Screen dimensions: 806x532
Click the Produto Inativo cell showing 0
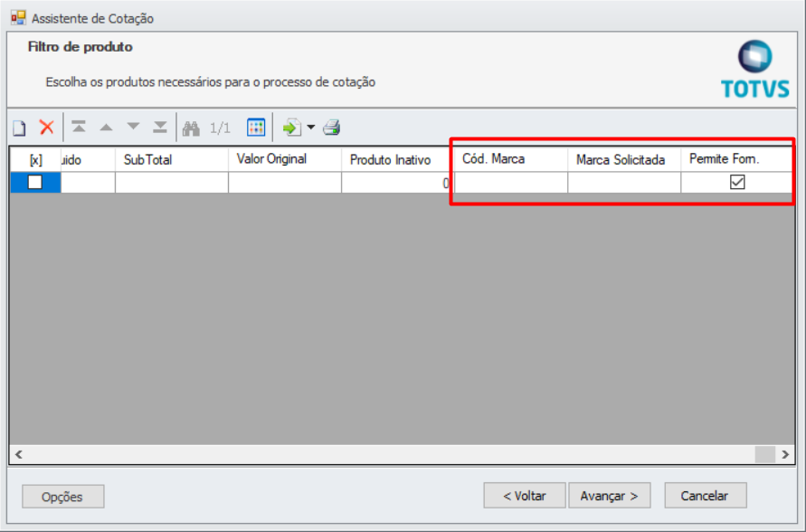pyautogui.click(x=398, y=183)
